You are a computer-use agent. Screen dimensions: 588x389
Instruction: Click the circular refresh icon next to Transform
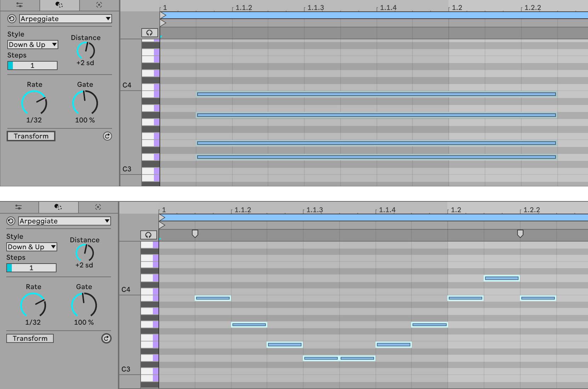(x=108, y=136)
